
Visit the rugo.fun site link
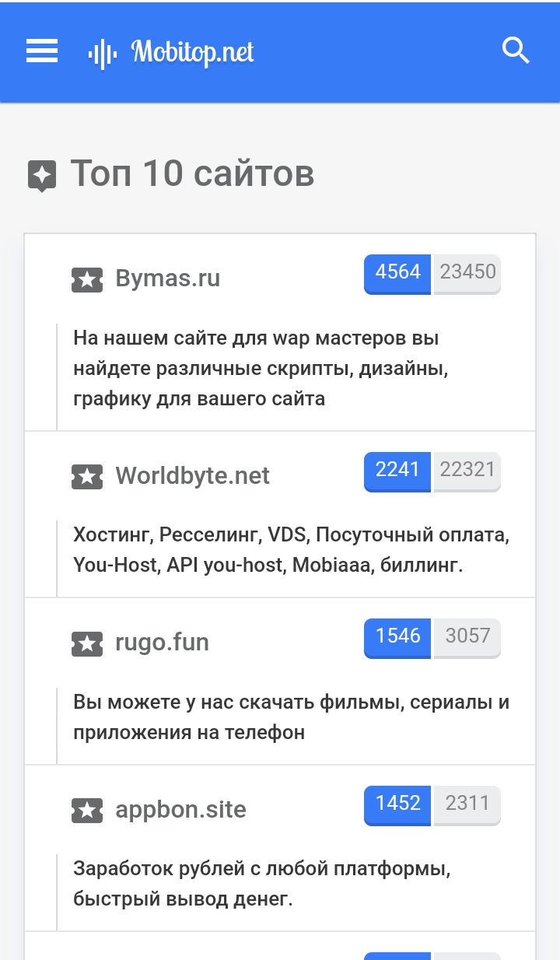pyautogui.click(x=162, y=643)
